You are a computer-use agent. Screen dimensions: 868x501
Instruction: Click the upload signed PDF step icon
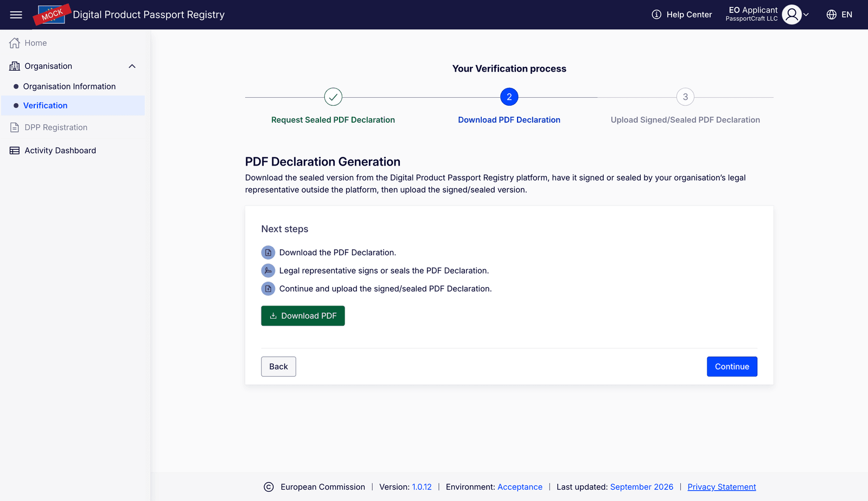point(268,289)
